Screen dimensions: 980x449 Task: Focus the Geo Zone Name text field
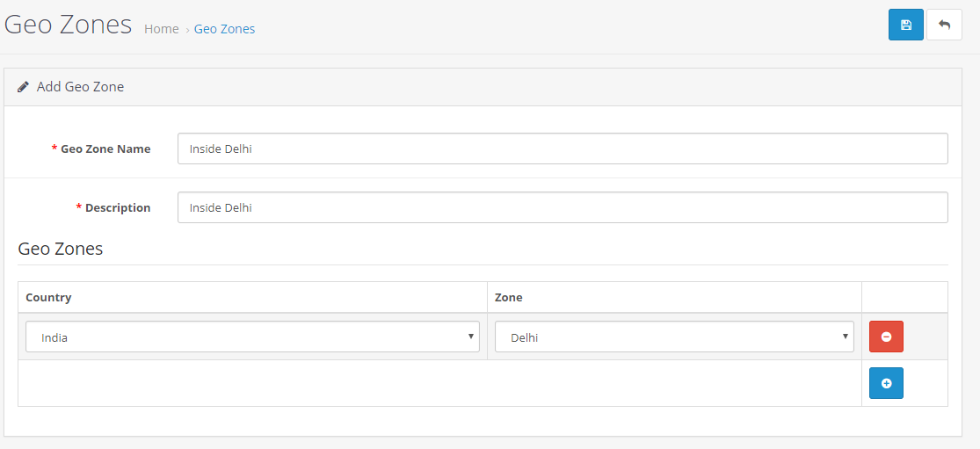tap(563, 148)
